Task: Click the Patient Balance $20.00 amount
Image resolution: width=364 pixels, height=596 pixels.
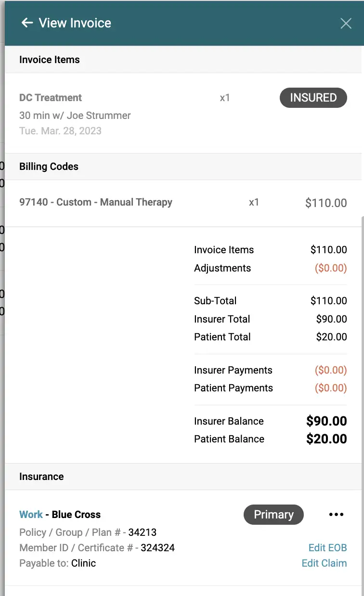Action: click(x=326, y=439)
